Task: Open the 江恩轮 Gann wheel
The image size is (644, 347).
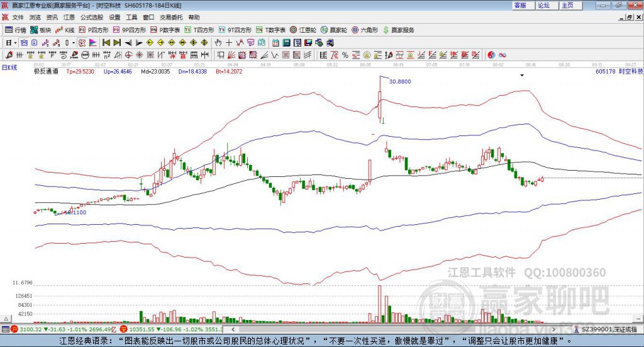Action: [x=303, y=30]
